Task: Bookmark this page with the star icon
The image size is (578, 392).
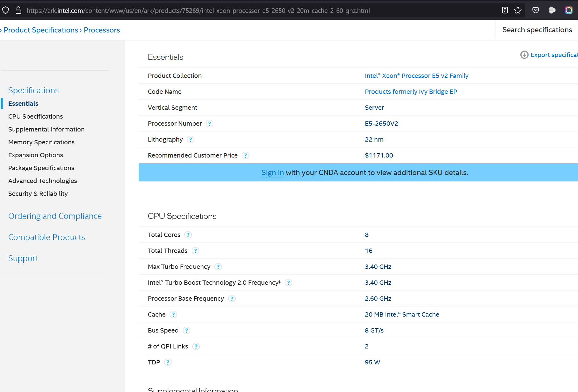Action: [518, 10]
